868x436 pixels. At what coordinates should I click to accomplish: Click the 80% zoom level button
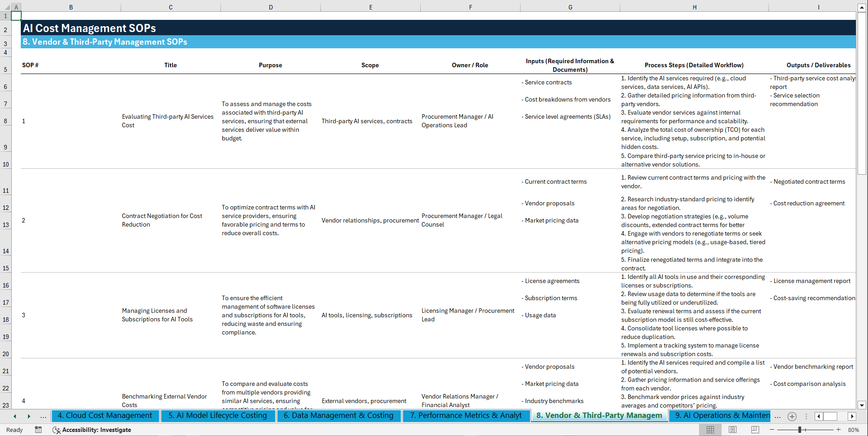click(854, 430)
